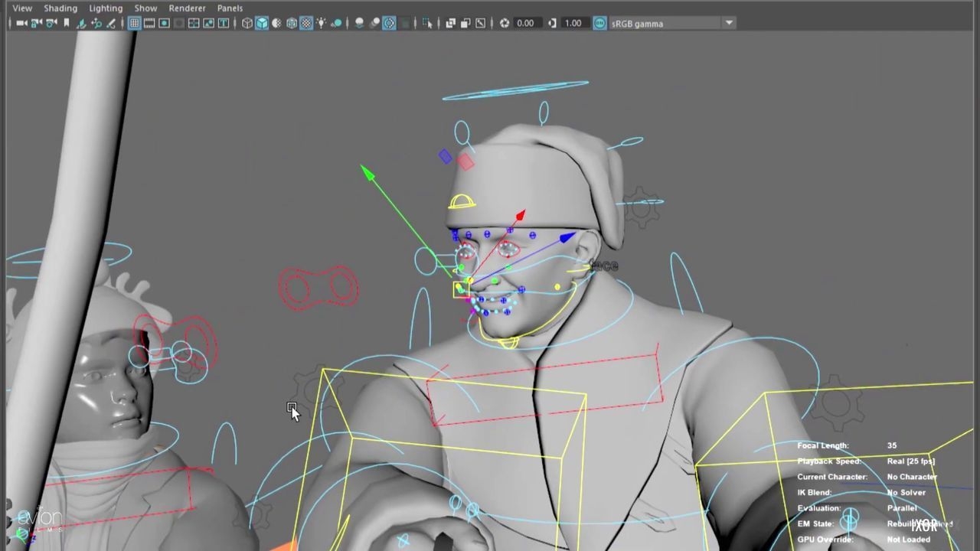Open the Panels menu
Viewport: 980px width, 551px height.
click(230, 8)
